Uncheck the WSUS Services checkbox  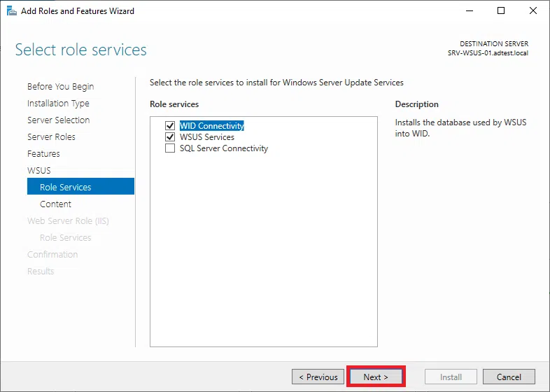click(169, 137)
